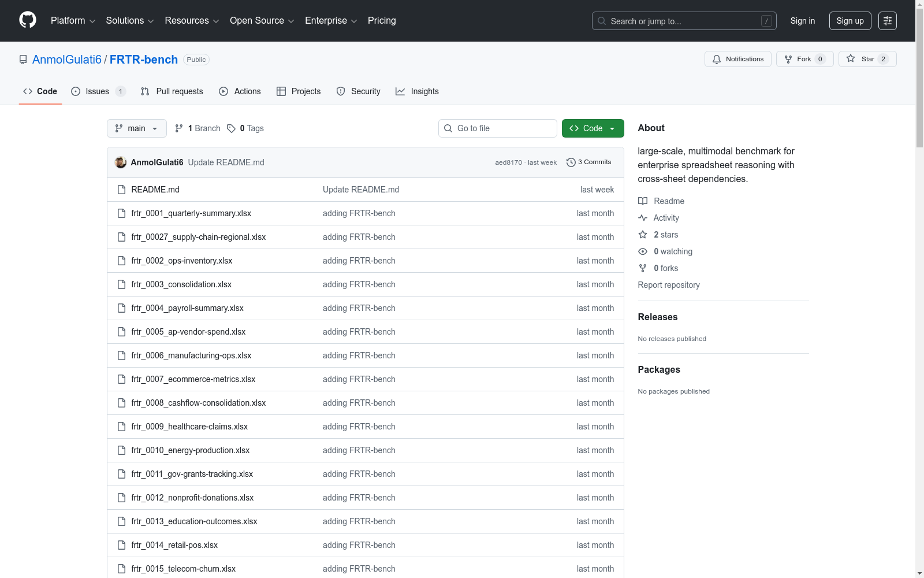The height and width of the screenshot is (578, 924).
Task: Open the README.md file
Action: tap(155, 190)
